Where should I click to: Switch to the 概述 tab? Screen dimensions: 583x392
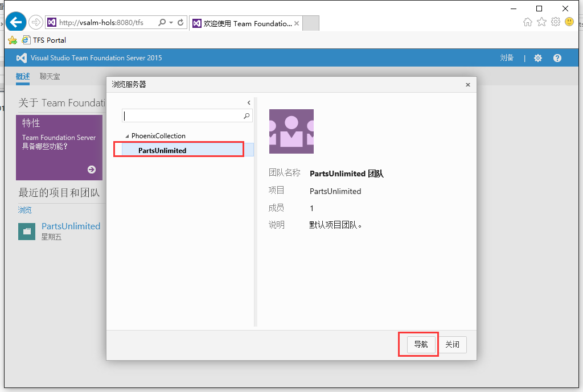coord(23,76)
